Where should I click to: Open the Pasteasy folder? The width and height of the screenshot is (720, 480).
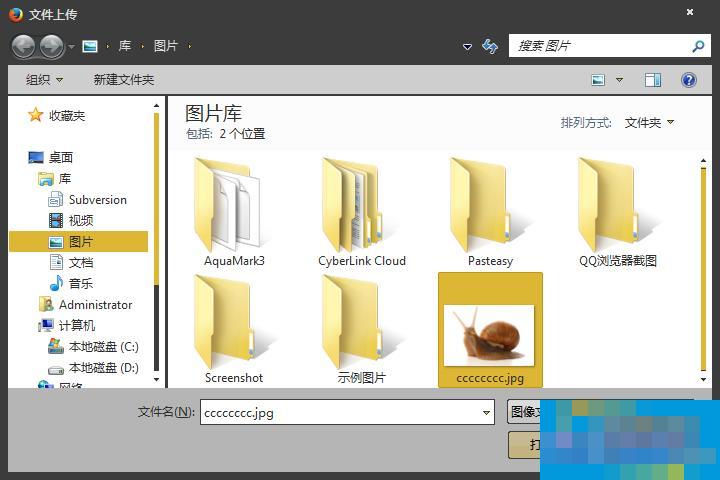point(490,211)
